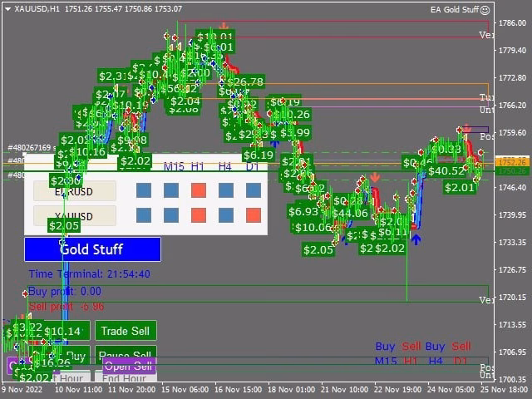
Task: Click the red D1 square in the XAUUSD row
Action: pos(254,215)
